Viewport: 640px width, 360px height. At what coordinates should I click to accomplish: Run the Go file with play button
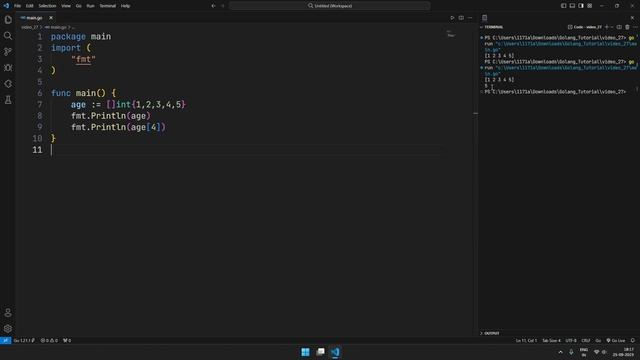pos(452,18)
